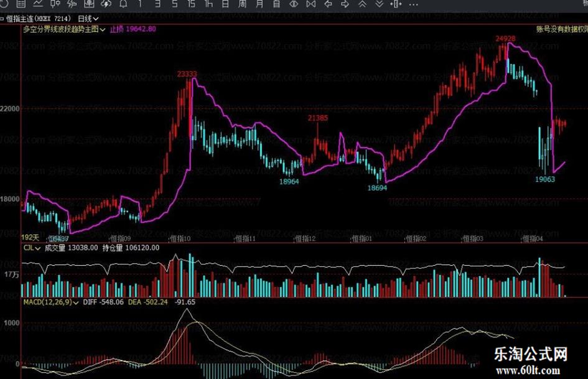The height and width of the screenshot is (379, 588).
Task: Click the 恒指02 timeline label
Action: [416, 238]
